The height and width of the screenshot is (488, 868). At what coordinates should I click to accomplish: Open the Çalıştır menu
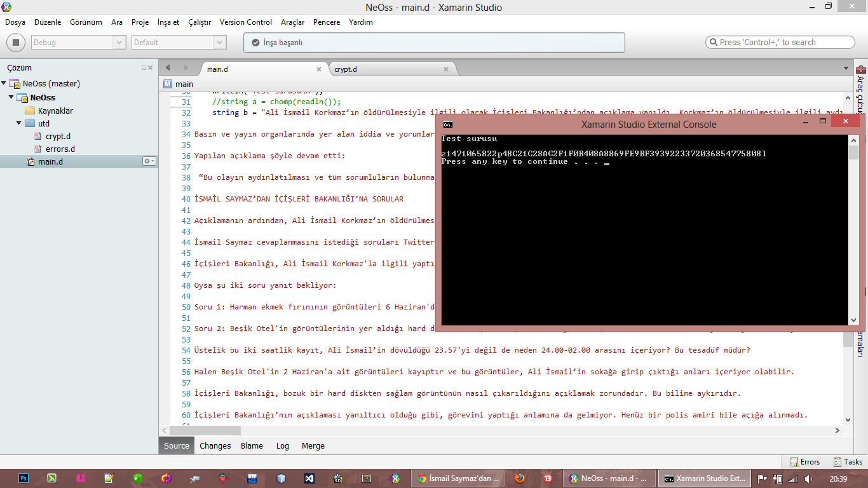200,22
